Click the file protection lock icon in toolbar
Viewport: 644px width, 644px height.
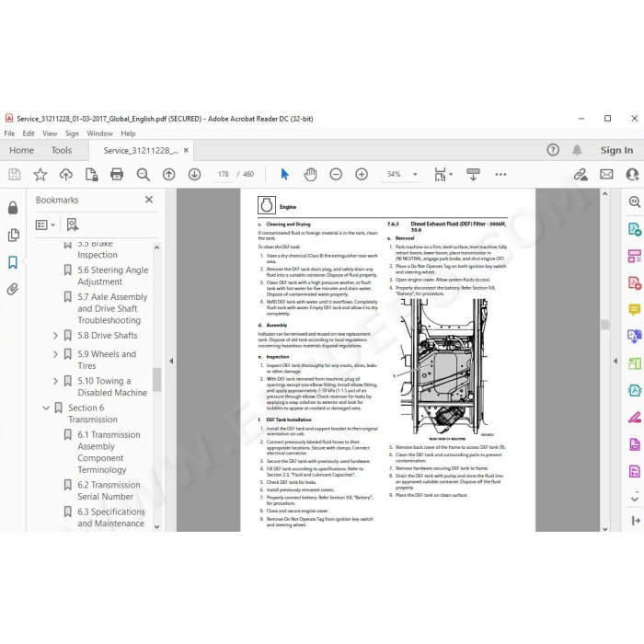tap(92, 175)
